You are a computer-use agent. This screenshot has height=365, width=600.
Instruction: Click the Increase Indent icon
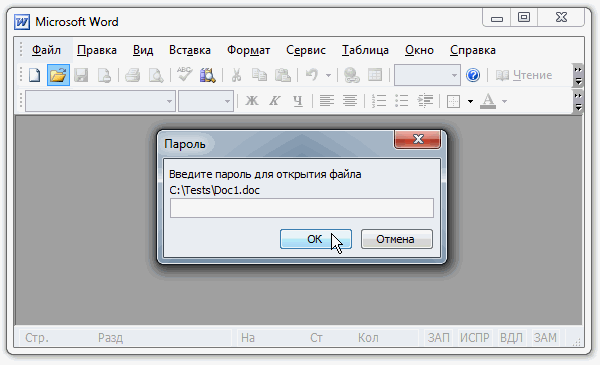coord(425,101)
